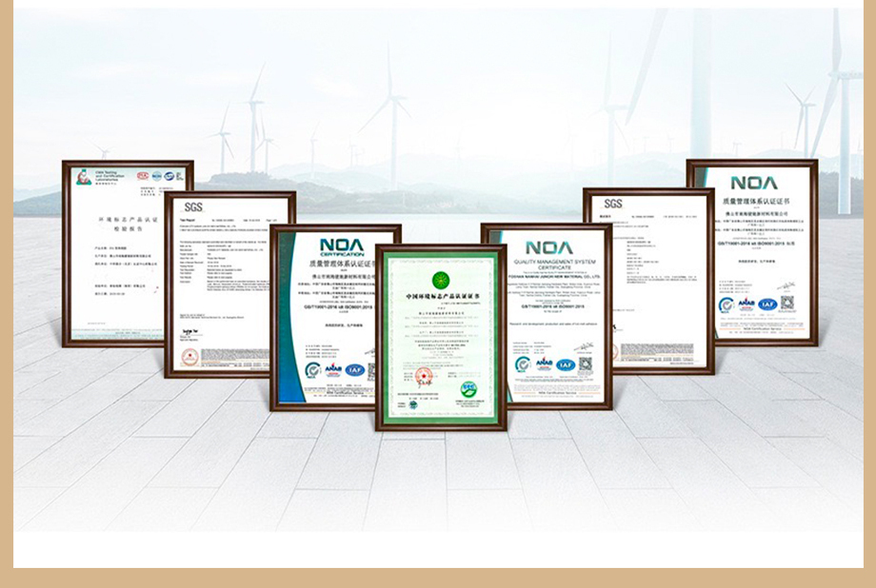The height and width of the screenshot is (588, 876).
Task: Click the red star seal on the green certificate
Action: pyautogui.click(x=423, y=378)
